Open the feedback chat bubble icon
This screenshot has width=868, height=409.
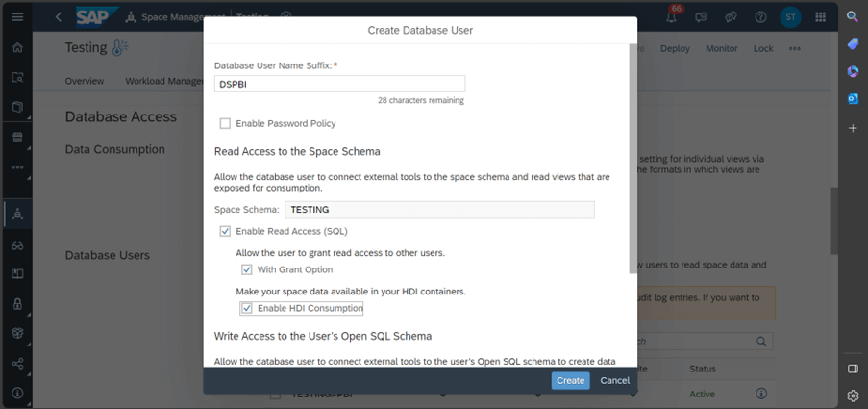coord(702,17)
